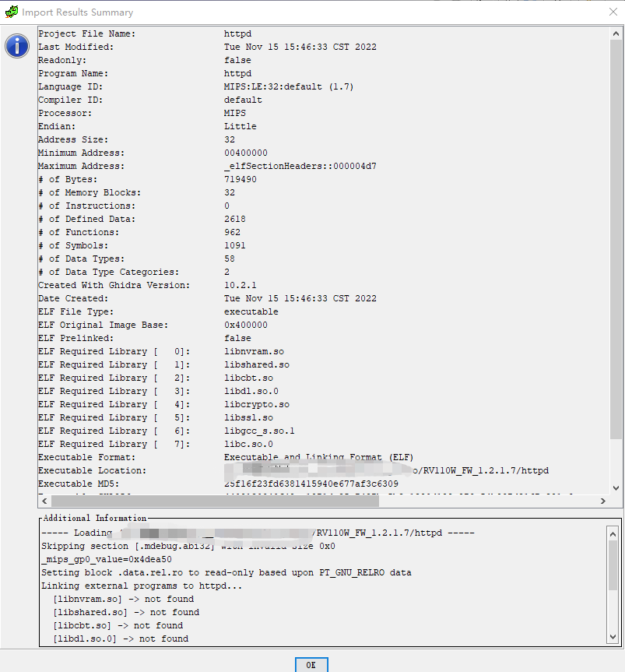
Task: Click the blue information icon
Action: coord(17,46)
